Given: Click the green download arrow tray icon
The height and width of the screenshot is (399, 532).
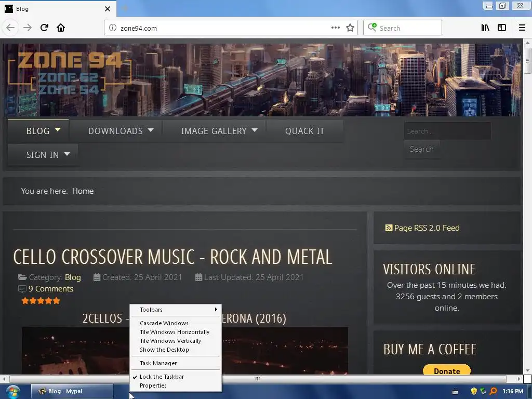Looking at the screenshot, I should point(484,391).
